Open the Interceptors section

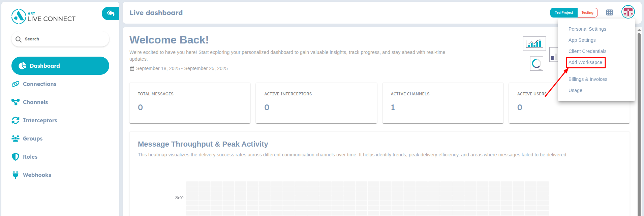click(x=40, y=120)
